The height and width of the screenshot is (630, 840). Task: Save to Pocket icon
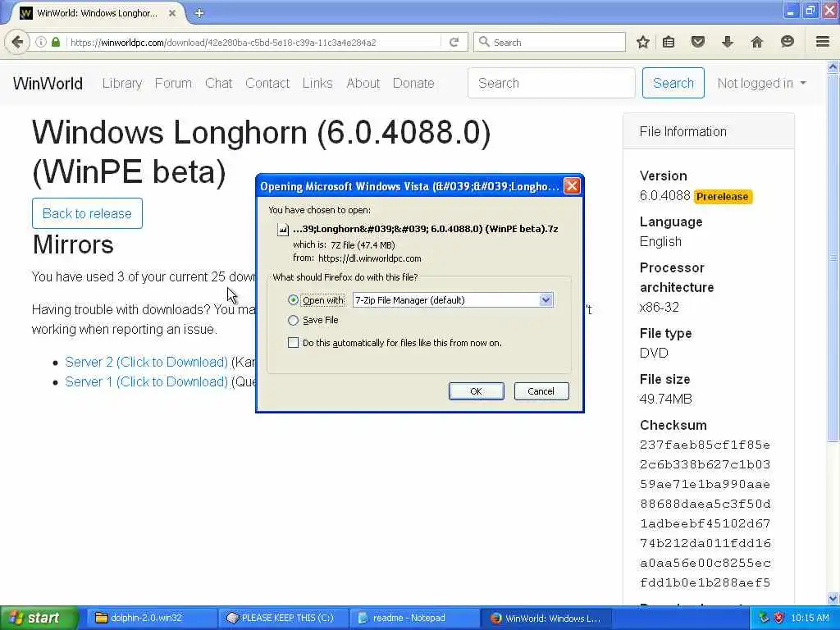click(697, 42)
